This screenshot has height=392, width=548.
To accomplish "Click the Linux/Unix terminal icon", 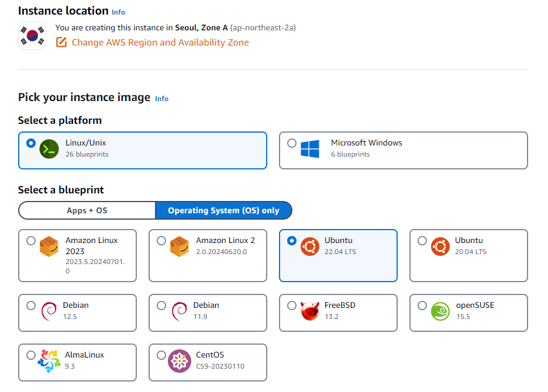I will click(49, 149).
